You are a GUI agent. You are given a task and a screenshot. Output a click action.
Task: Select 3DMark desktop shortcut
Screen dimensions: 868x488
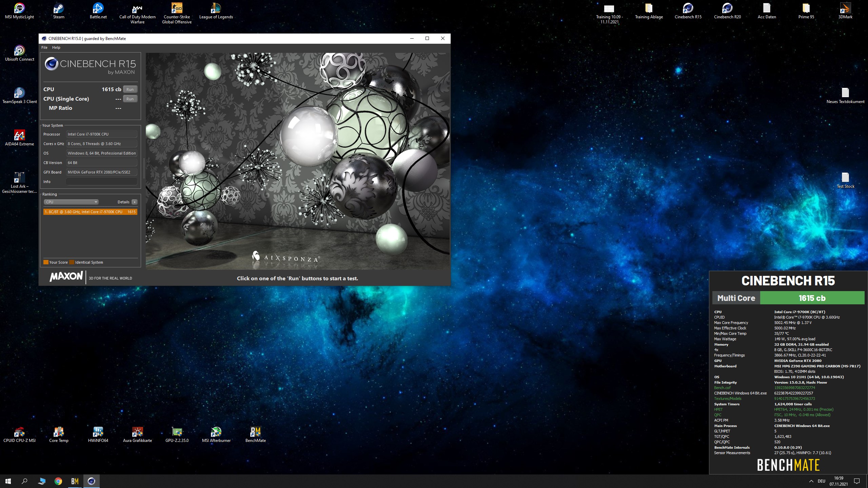(x=845, y=11)
